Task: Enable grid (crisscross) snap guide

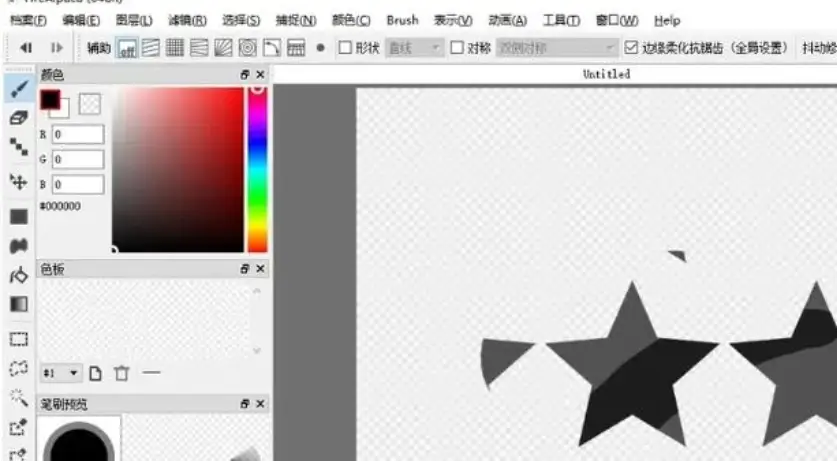Action: [175, 48]
